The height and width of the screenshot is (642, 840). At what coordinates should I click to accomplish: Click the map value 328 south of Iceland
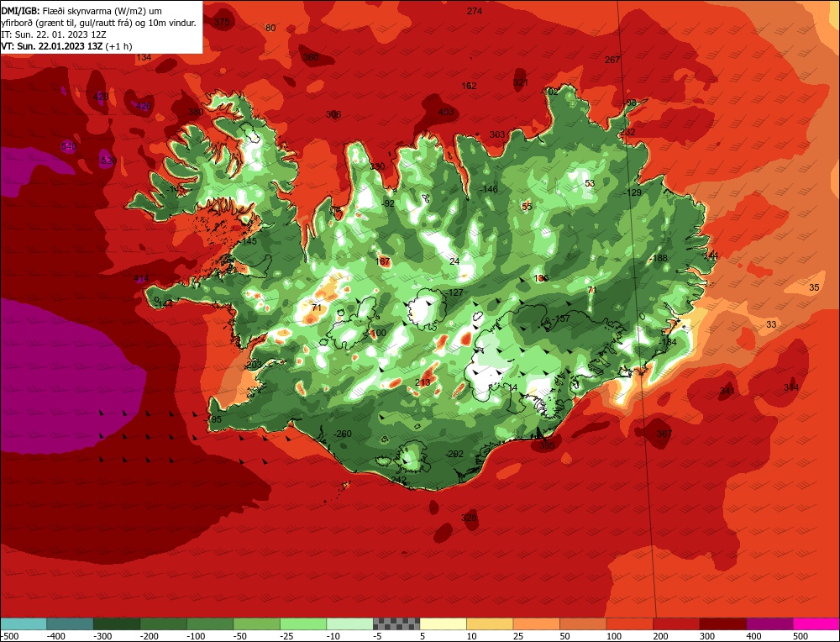pyautogui.click(x=469, y=517)
